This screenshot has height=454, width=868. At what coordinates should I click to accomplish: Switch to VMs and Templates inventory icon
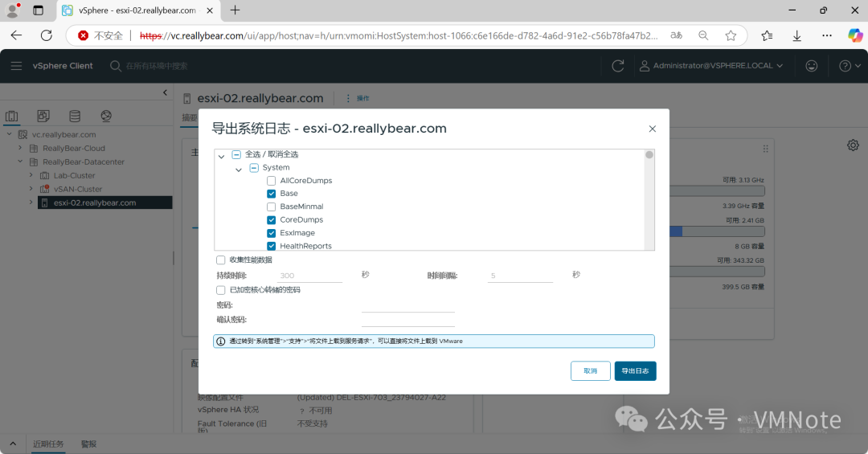[x=43, y=116]
